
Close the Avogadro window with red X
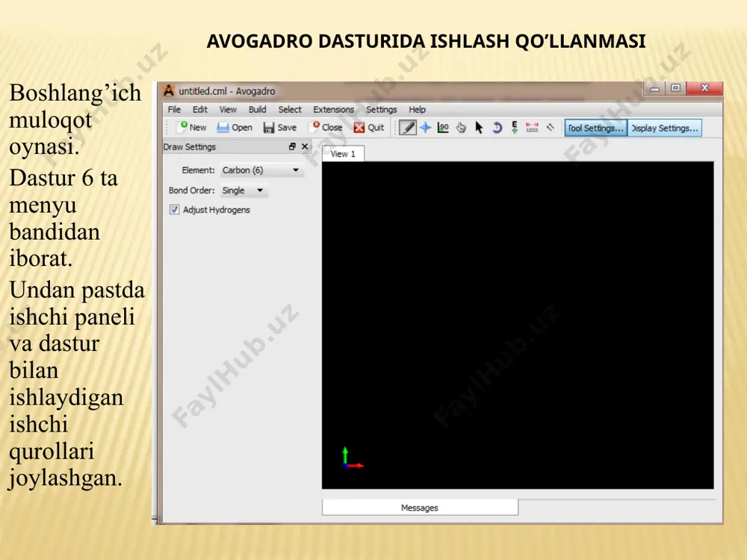point(704,88)
